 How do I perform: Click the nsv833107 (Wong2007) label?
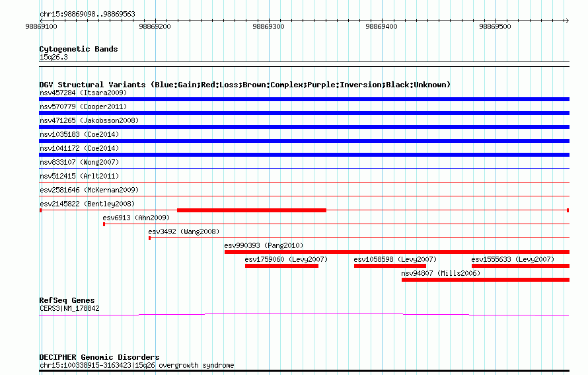[79, 162]
